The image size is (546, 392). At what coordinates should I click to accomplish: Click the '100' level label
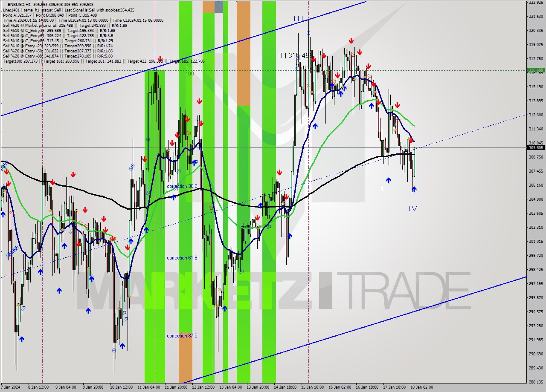[190, 74]
